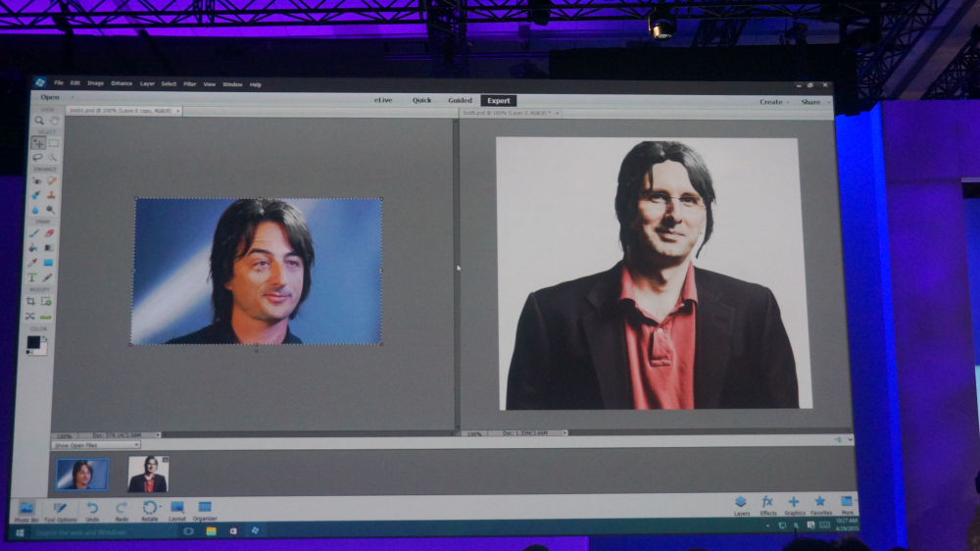This screenshot has height=551, width=980.
Task: Choose the Lasso tool
Action: (x=38, y=157)
